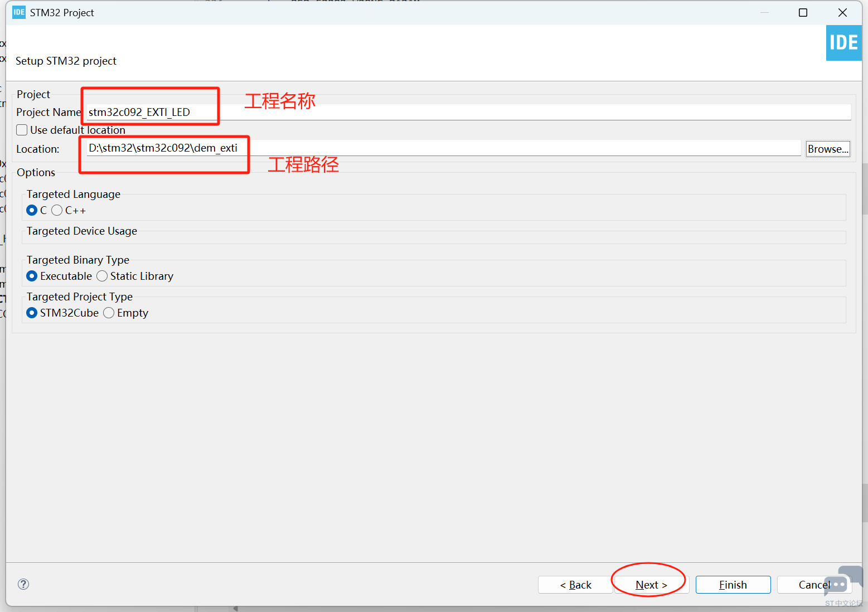Choose the Empty project type
Image resolution: width=868 pixels, height=612 pixels.
pos(109,313)
